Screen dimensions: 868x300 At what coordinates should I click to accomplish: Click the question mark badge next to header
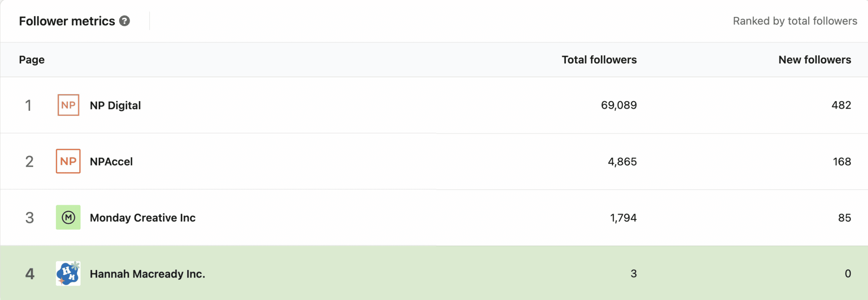click(124, 21)
